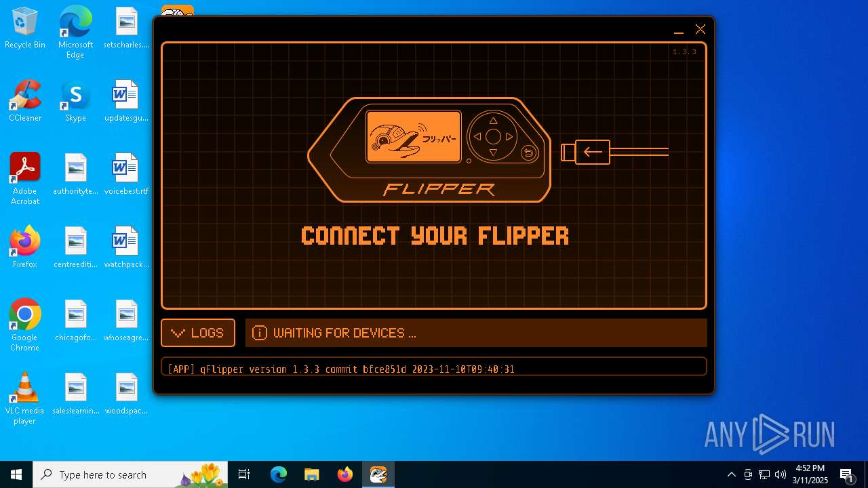Open Adobe Acrobat desktop shortcut
The image size is (868, 488).
click(x=25, y=179)
